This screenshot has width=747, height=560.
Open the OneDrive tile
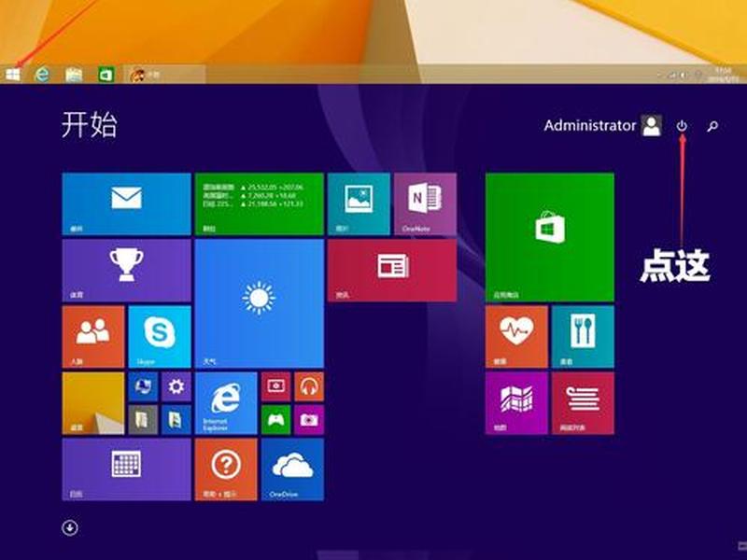(292, 469)
